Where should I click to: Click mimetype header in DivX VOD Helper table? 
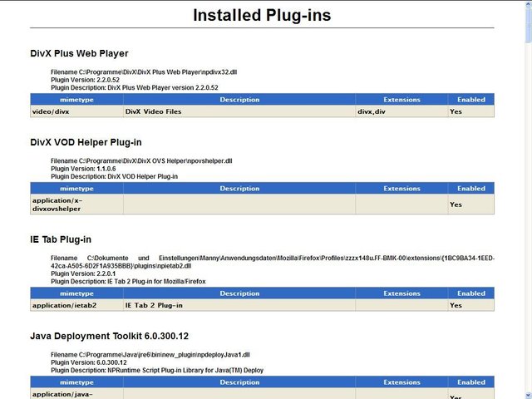click(76, 189)
